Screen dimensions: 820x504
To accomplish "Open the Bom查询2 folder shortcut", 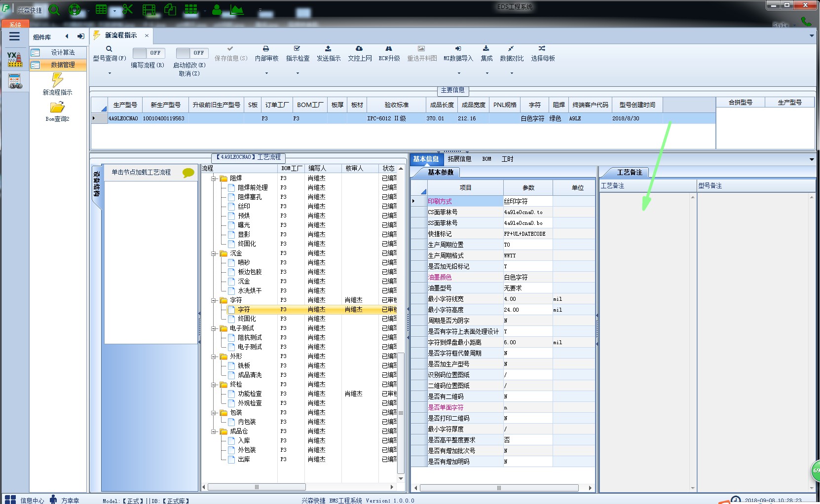I will pyautogui.click(x=58, y=111).
